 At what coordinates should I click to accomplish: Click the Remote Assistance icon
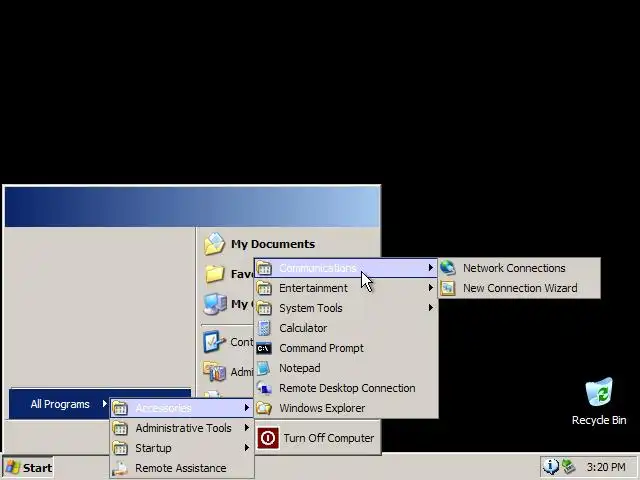(x=120, y=468)
